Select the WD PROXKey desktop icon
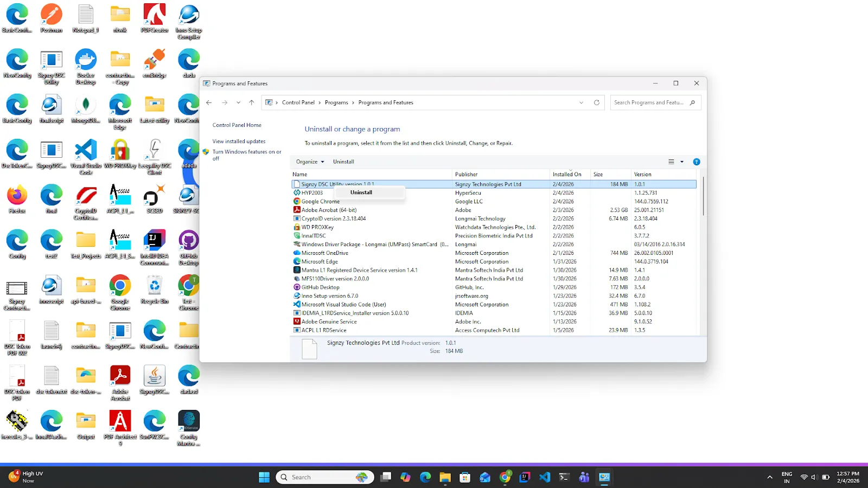The image size is (868, 488). [120, 154]
